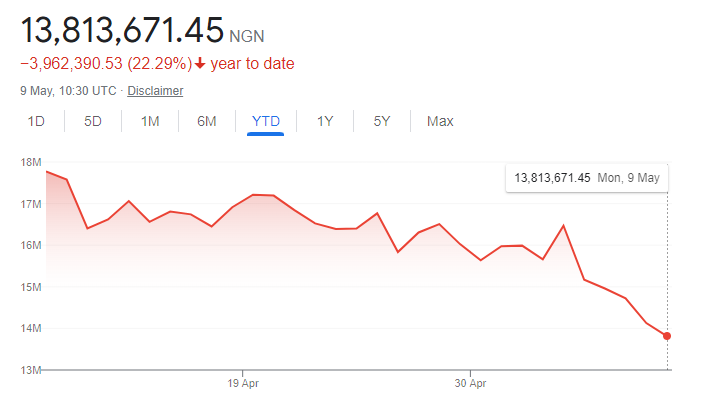Choose the 1M chart period
Image resolution: width=701 pixels, height=393 pixels.
point(150,121)
